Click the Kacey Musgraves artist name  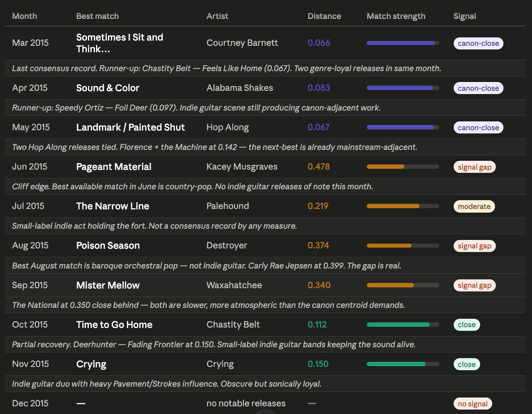[x=242, y=167]
